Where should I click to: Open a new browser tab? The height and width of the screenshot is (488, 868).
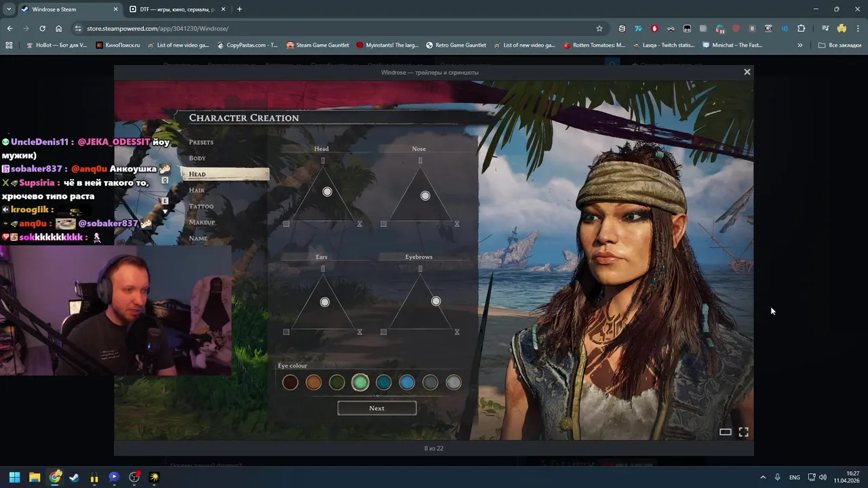[239, 9]
